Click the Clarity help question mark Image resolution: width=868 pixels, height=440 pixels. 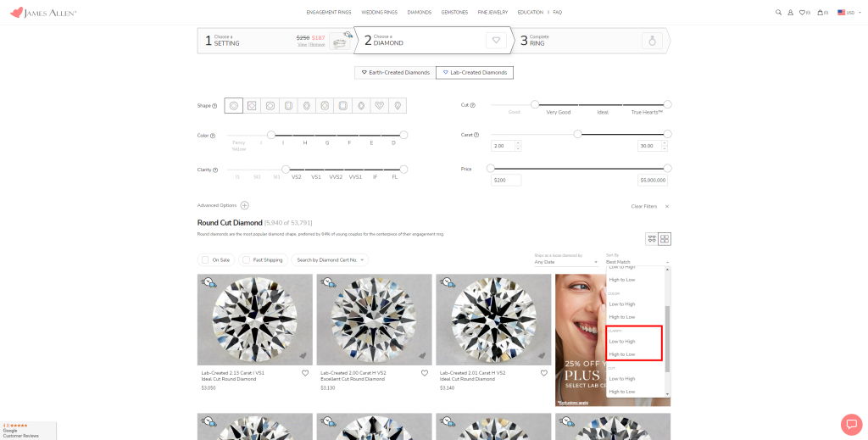click(x=215, y=170)
